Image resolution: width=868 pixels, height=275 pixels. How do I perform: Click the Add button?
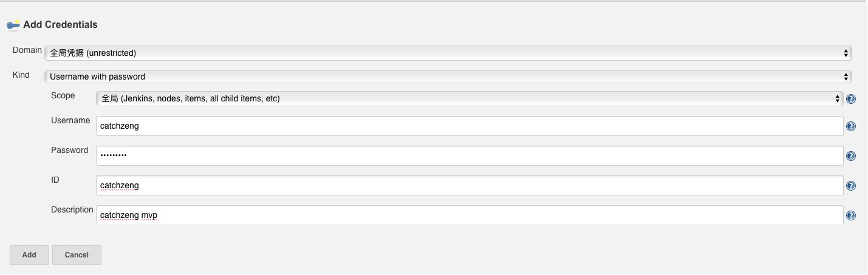29,255
